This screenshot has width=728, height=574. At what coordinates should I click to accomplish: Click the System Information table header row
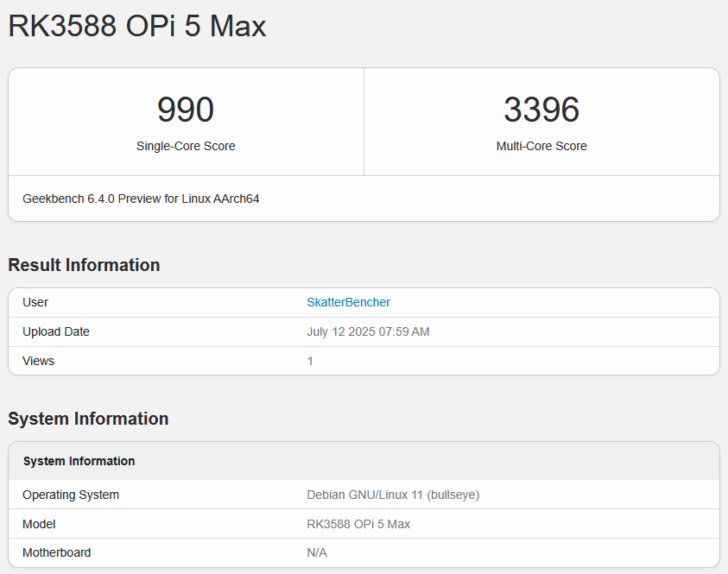click(364, 461)
